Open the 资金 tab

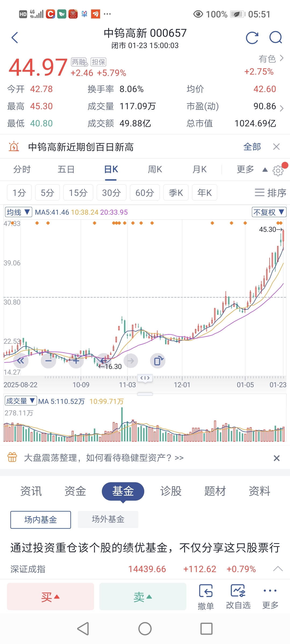(x=75, y=491)
